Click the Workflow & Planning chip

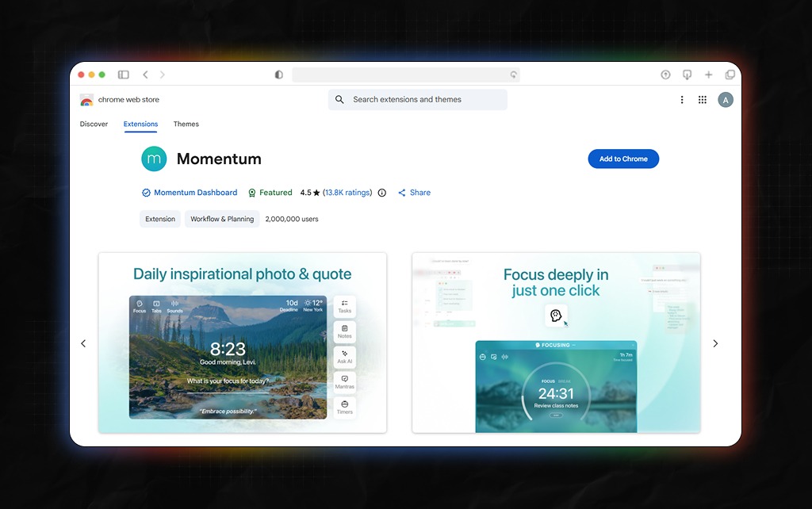(x=222, y=219)
